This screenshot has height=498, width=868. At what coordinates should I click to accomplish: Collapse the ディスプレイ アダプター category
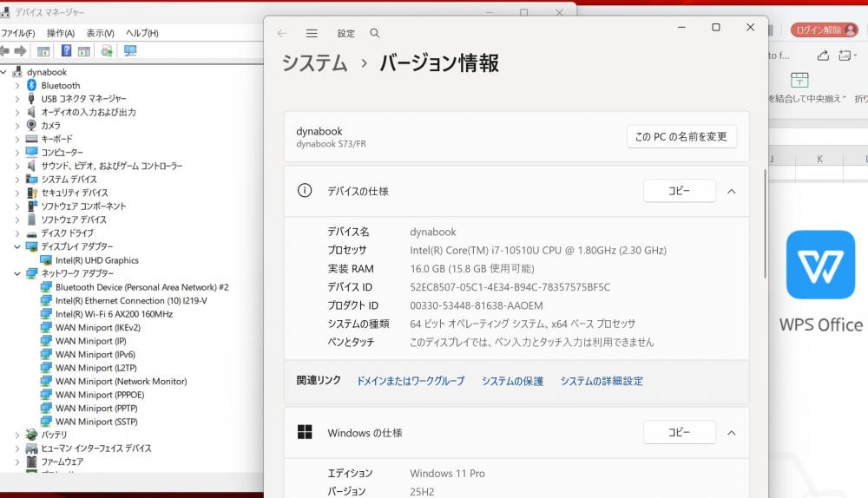coord(17,246)
